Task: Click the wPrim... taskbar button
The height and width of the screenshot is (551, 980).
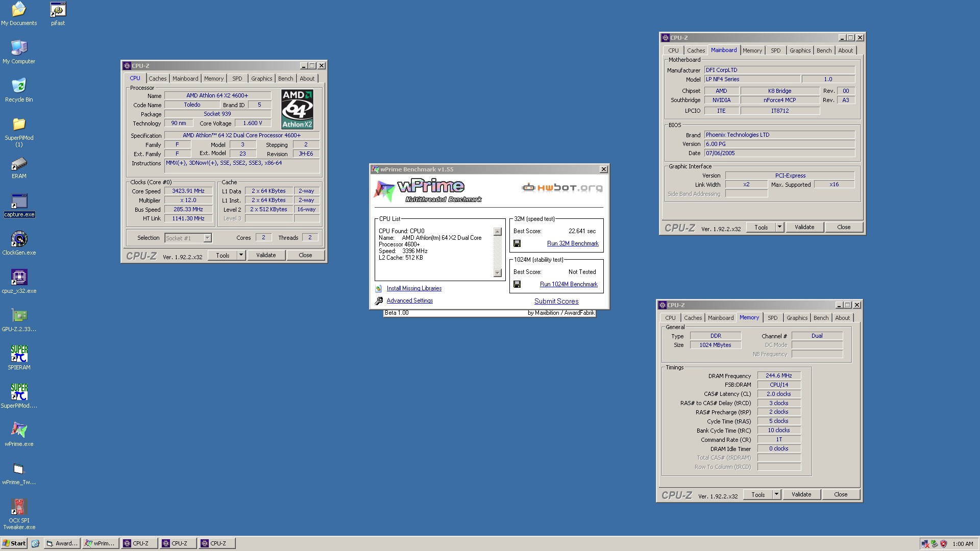Action: coord(101,543)
